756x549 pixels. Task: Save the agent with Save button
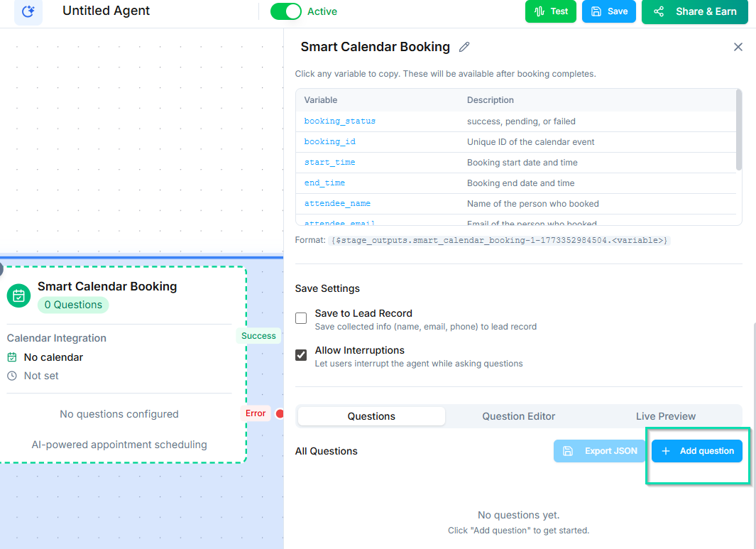tap(608, 11)
